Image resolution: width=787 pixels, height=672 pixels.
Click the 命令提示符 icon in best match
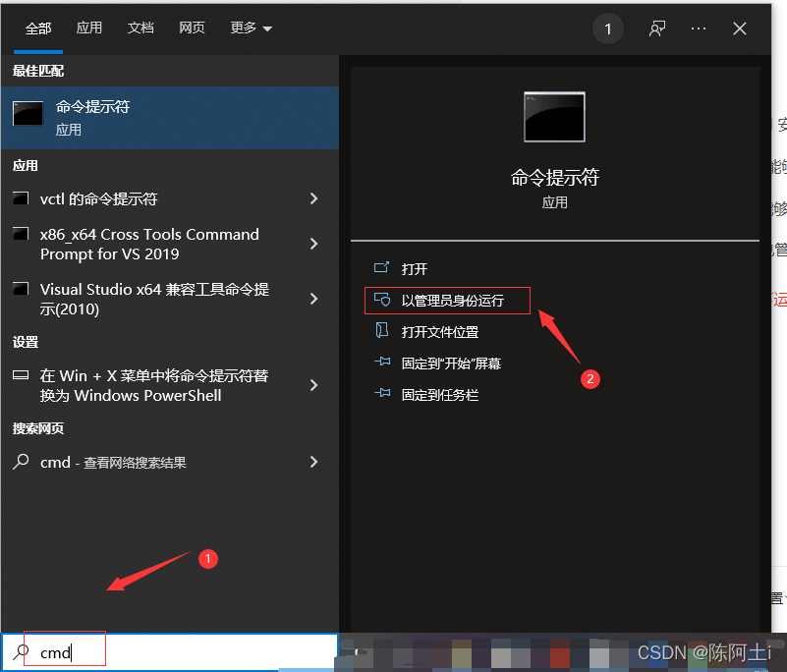point(28,113)
